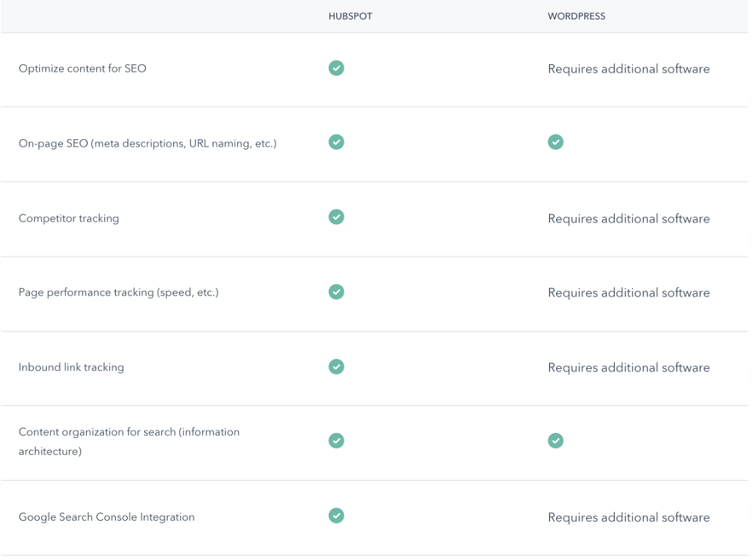Click 'Requires additional software' in Page performance row

(628, 293)
